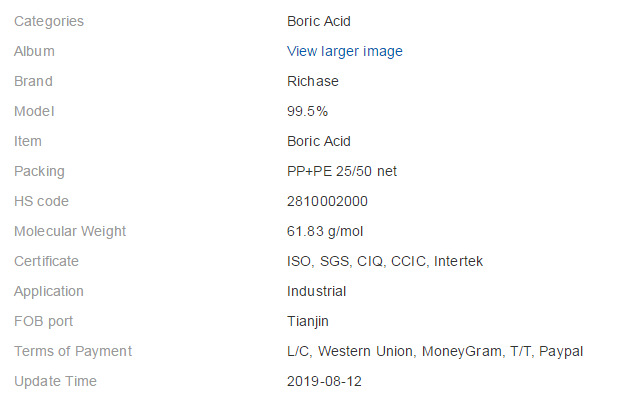Click the Update Time label
This screenshot has height=400, width=634.
(55, 381)
